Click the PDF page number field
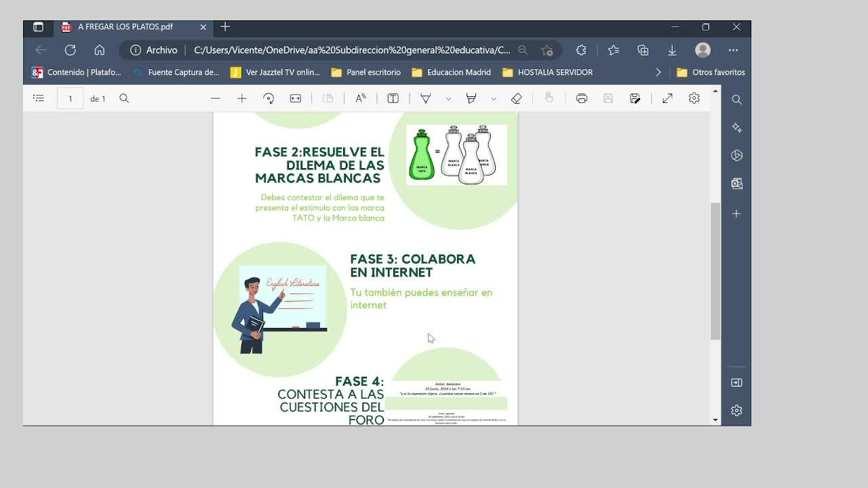 [70, 98]
